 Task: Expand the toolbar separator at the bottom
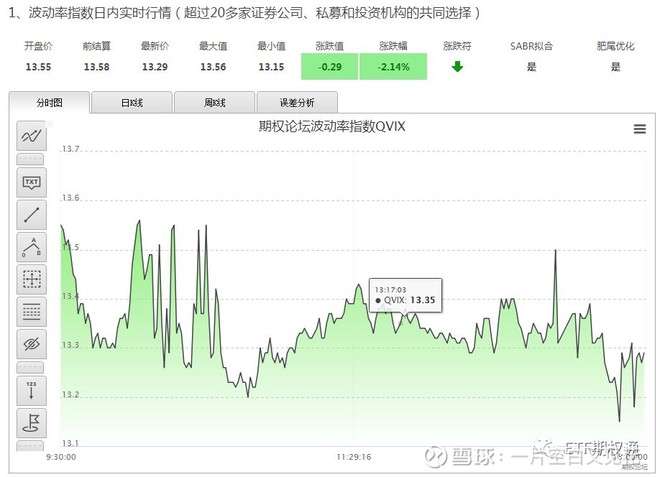click(30, 446)
